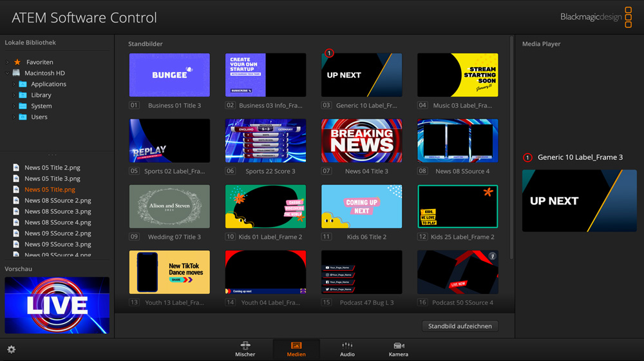Select the Breaking News still thumbnail
644x361 pixels.
point(361,140)
